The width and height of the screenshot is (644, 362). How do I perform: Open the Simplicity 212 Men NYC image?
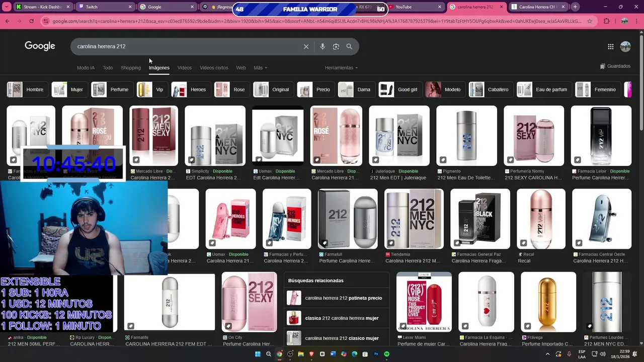[x=215, y=136]
